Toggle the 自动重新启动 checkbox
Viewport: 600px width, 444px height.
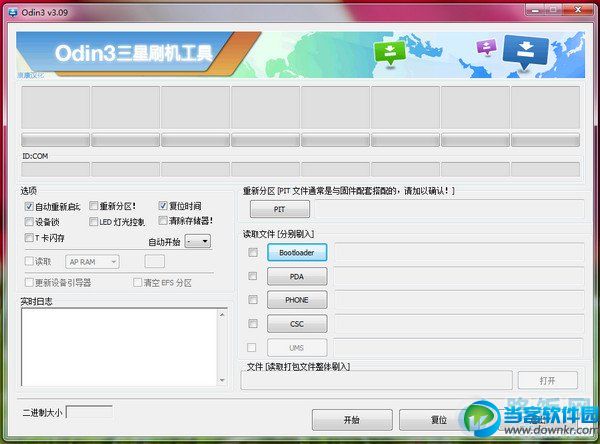point(29,207)
